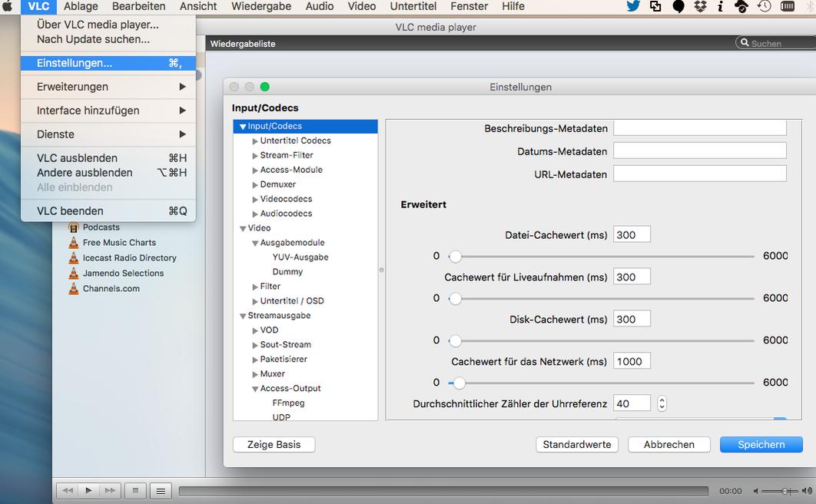Click the Cachewert für Liveaufnahmen slider

tap(601, 298)
